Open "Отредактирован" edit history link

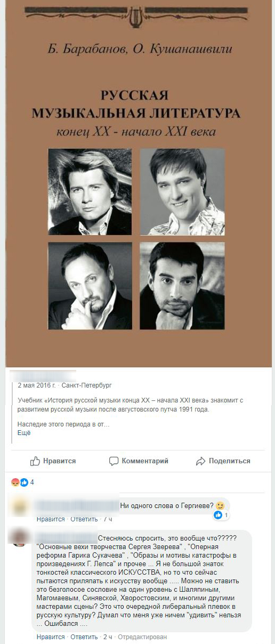[142, 637]
